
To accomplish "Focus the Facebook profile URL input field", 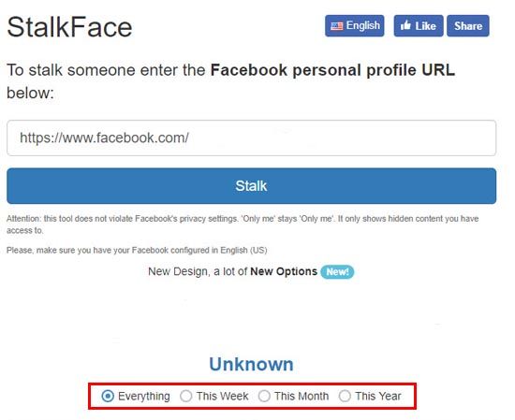I will (x=251, y=138).
